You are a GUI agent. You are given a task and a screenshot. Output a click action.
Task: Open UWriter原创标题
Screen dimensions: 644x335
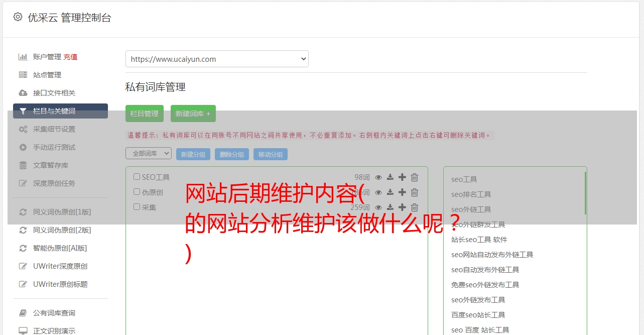(60, 284)
